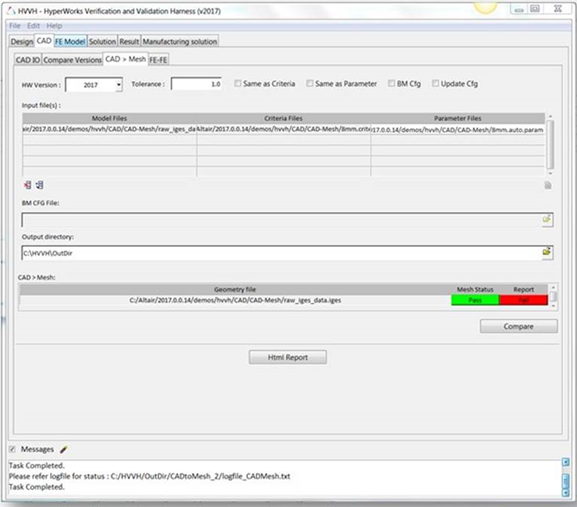
Task: Toggle the Update Cfg checkbox
Action: (435, 84)
